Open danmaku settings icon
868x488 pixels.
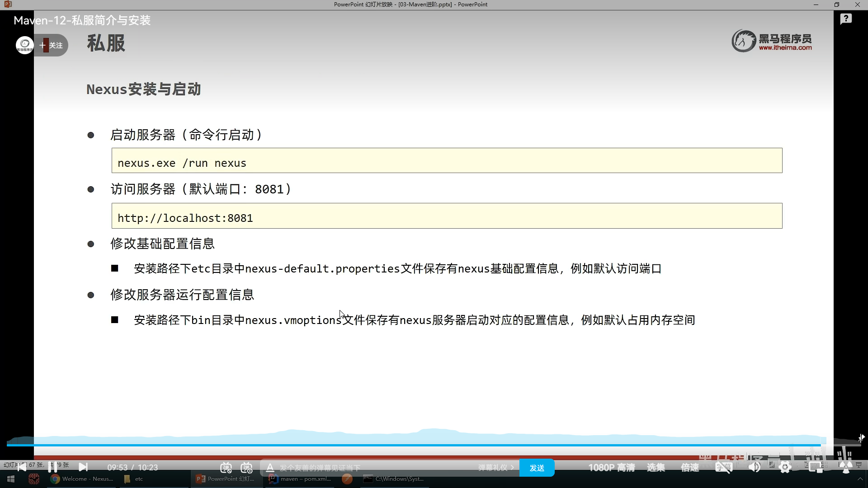pyautogui.click(x=246, y=468)
